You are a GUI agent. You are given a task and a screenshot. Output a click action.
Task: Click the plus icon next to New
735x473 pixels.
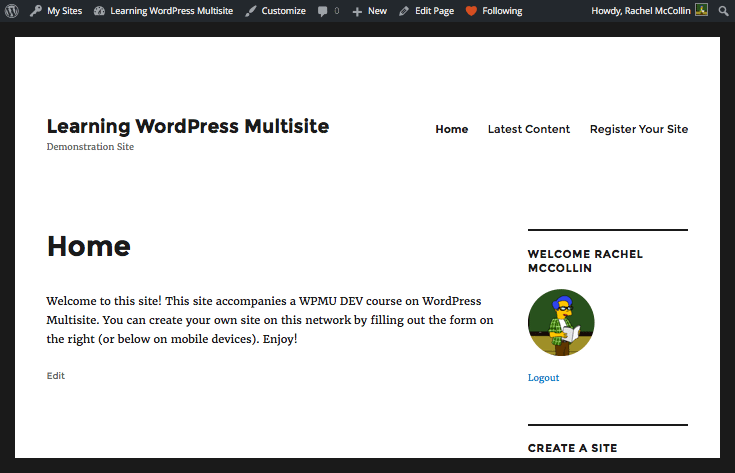pos(357,11)
